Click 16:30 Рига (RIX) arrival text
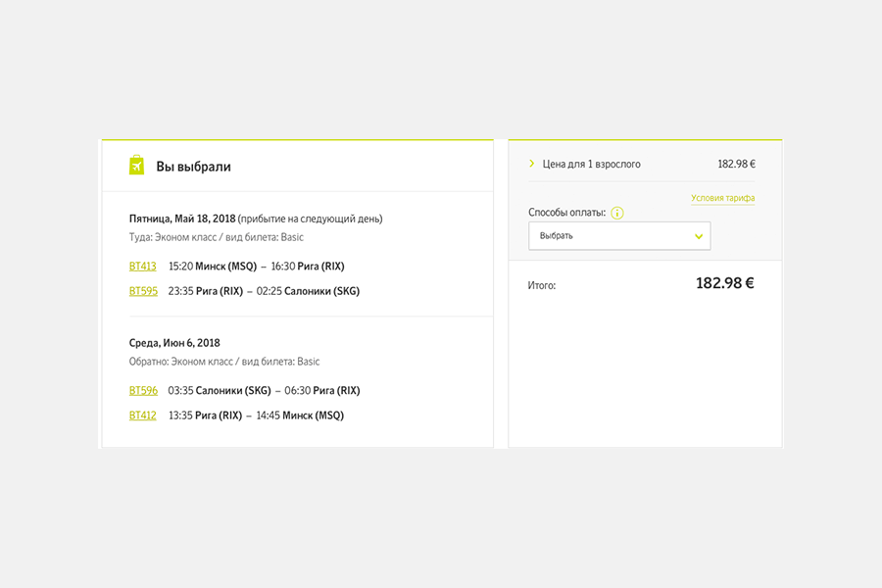The width and height of the screenshot is (882, 588). (308, 267)
